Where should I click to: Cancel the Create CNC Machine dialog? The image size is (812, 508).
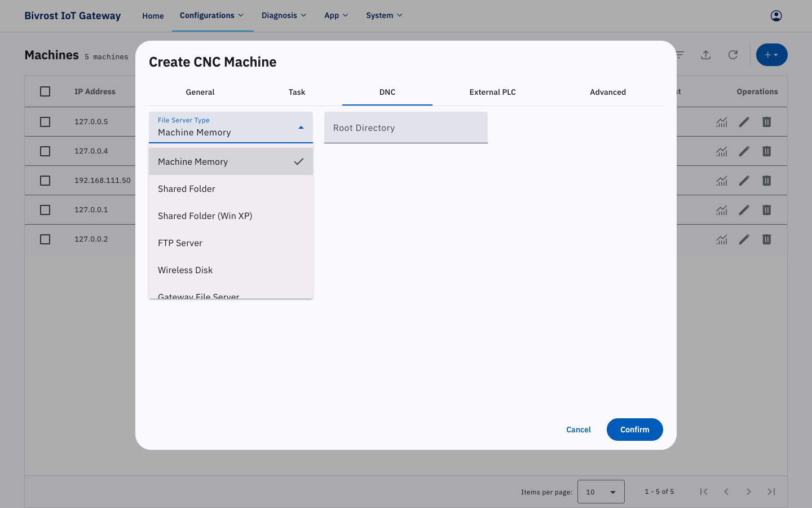(x=579, y=430)
